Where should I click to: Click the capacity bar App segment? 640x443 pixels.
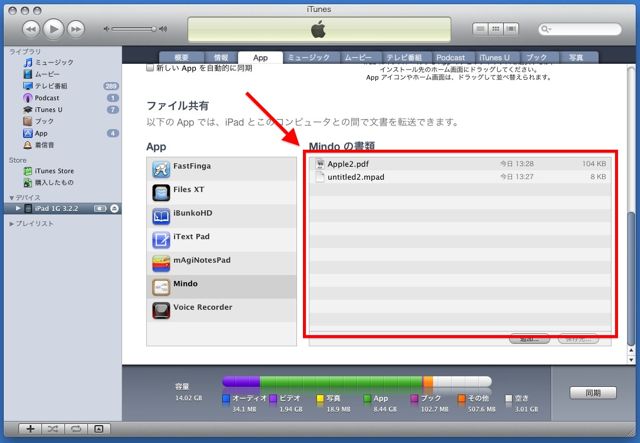click(341, 382)
